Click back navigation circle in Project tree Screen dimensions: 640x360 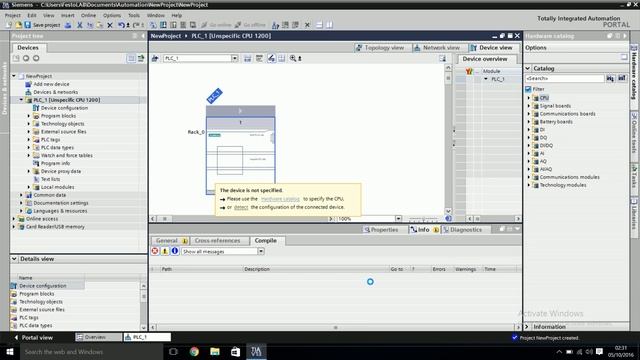pos(26,58)
